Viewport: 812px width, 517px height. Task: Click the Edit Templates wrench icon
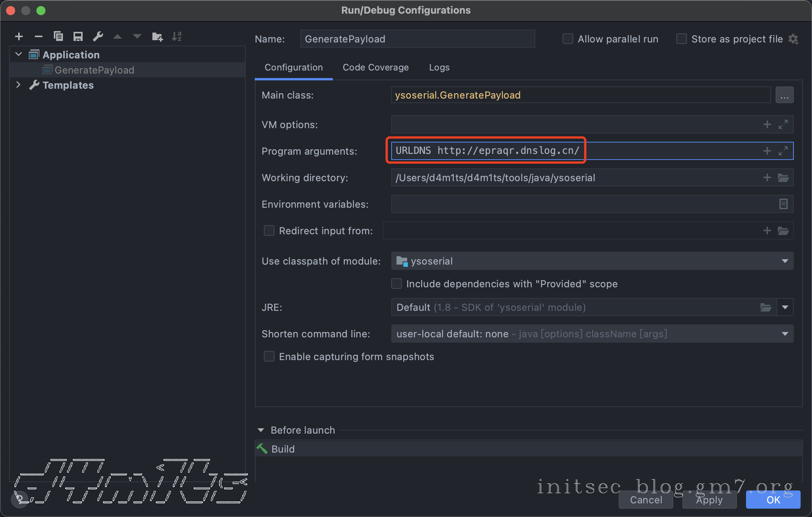(x=98, y=36)
